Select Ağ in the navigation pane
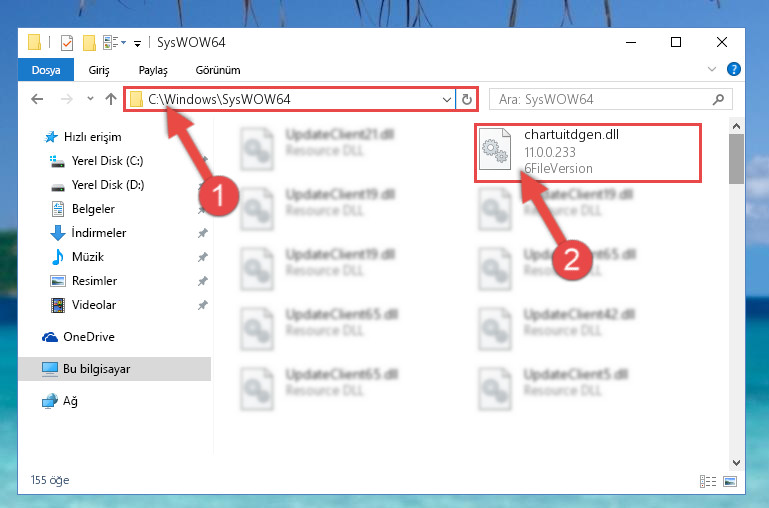This screenshot has height=508, width=769. click(x=60, y=401)
